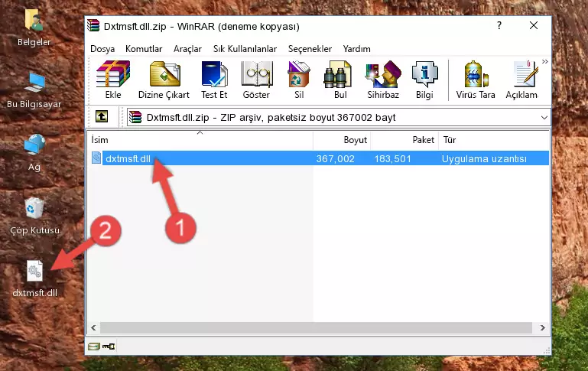Open the Bilgi info icon
This screenshot has height=371, width=588.
[424, 74]
